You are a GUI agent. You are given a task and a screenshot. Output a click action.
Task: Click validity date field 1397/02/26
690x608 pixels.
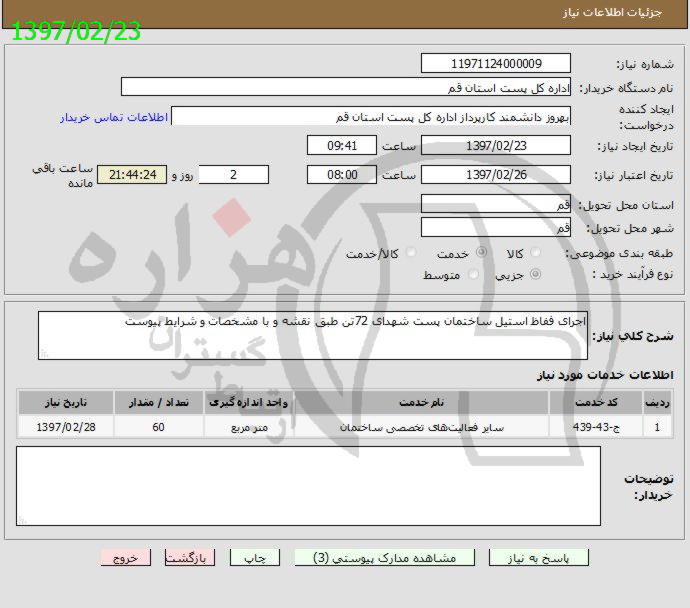click(x=496, y=175)
